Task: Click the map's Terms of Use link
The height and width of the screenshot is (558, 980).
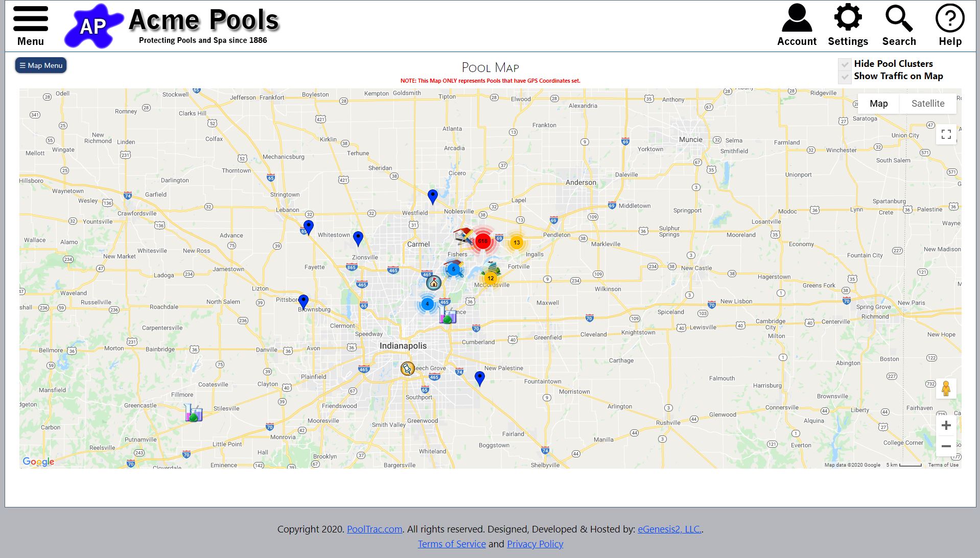Action: pyautogui.click(x=943, y=465)
